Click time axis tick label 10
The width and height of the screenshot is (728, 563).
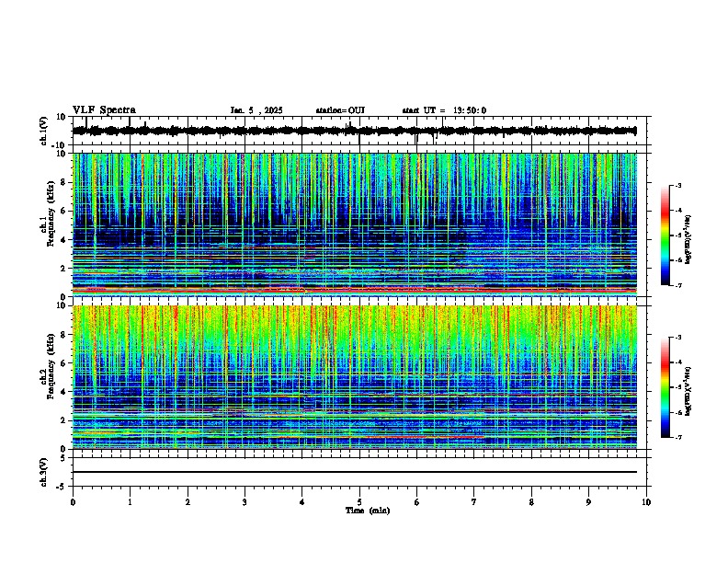pos(646,502)
